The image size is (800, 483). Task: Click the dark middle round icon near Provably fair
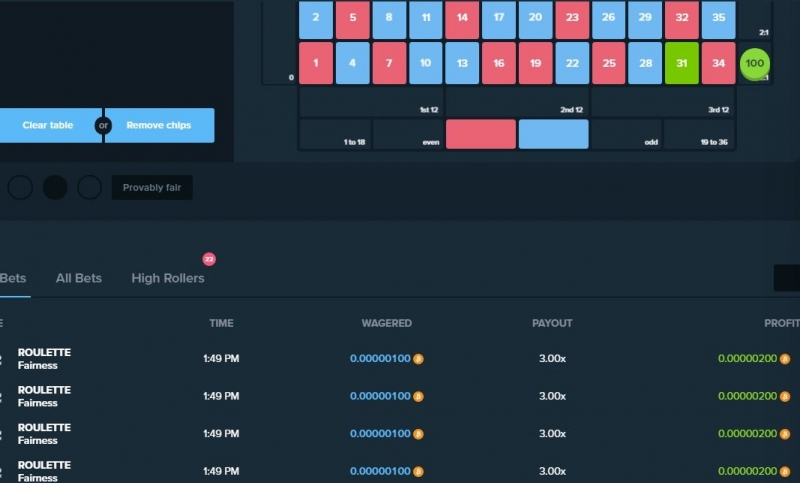(x=55, y=187)
